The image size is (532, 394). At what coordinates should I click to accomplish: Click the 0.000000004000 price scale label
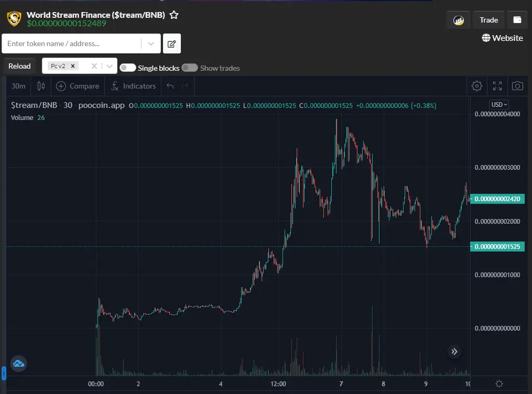point(497,114)
